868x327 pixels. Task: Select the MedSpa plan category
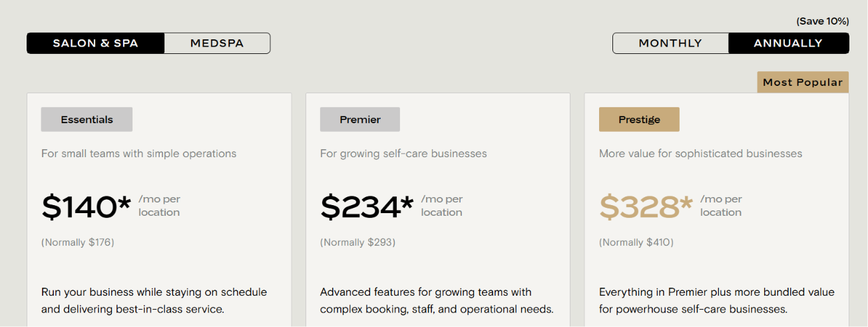coord(217,43)
